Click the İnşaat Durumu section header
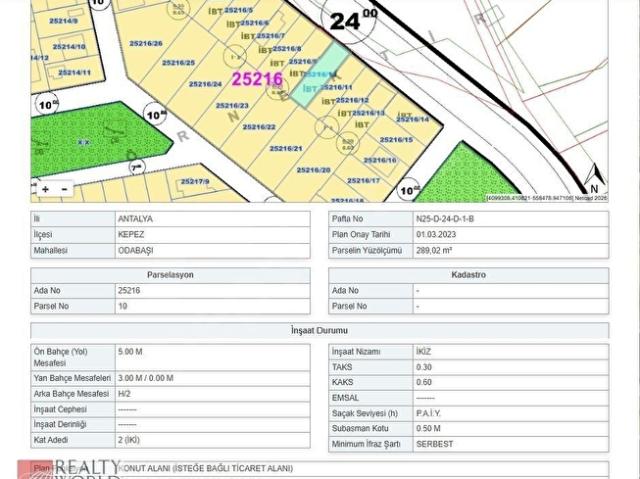The width and height of the screenshot is (640, 479). (x=320, y=330)
